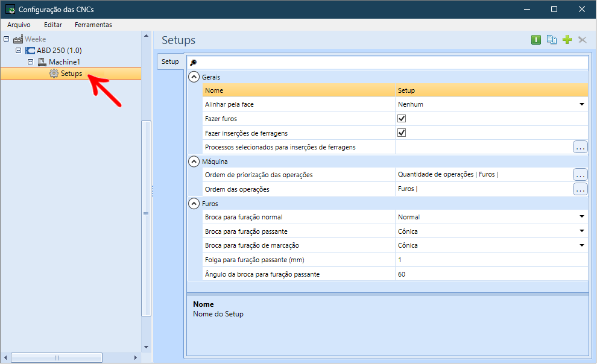Open ellipsis button for Ordem das operações
The image size is (597, 364).
[580, 189]
